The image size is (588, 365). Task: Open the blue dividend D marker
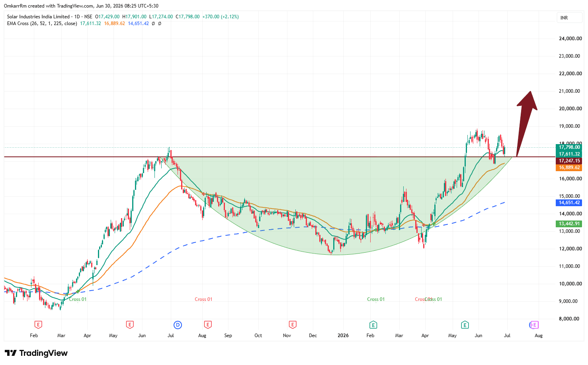pyautogui.click(x=178, y=325)
